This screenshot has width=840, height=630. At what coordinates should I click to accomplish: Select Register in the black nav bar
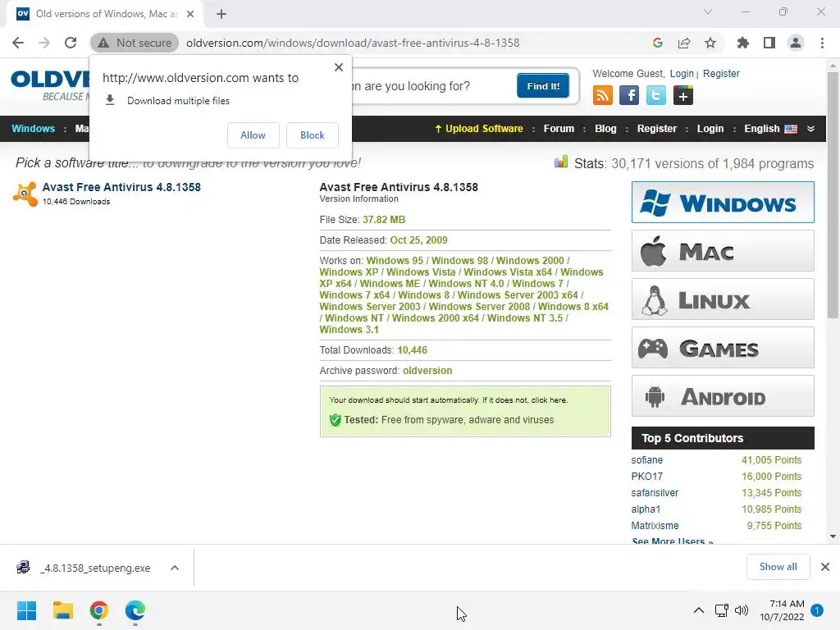[x=657, y=129]
